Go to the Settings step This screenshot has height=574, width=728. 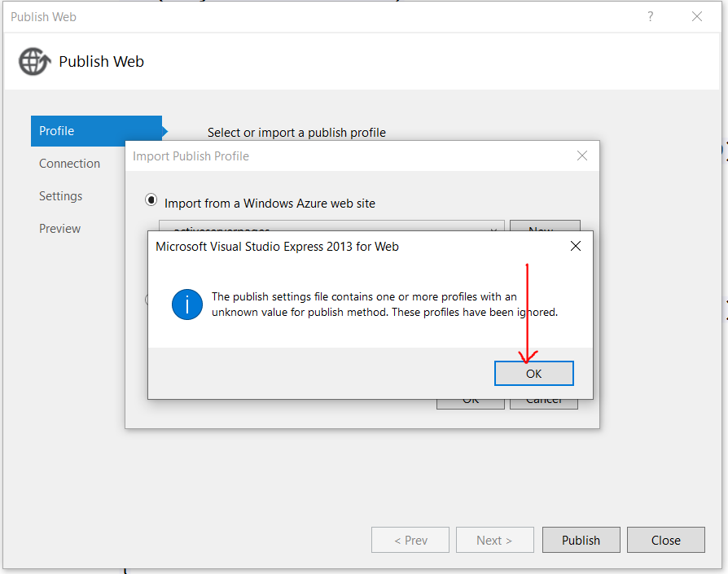60,196
